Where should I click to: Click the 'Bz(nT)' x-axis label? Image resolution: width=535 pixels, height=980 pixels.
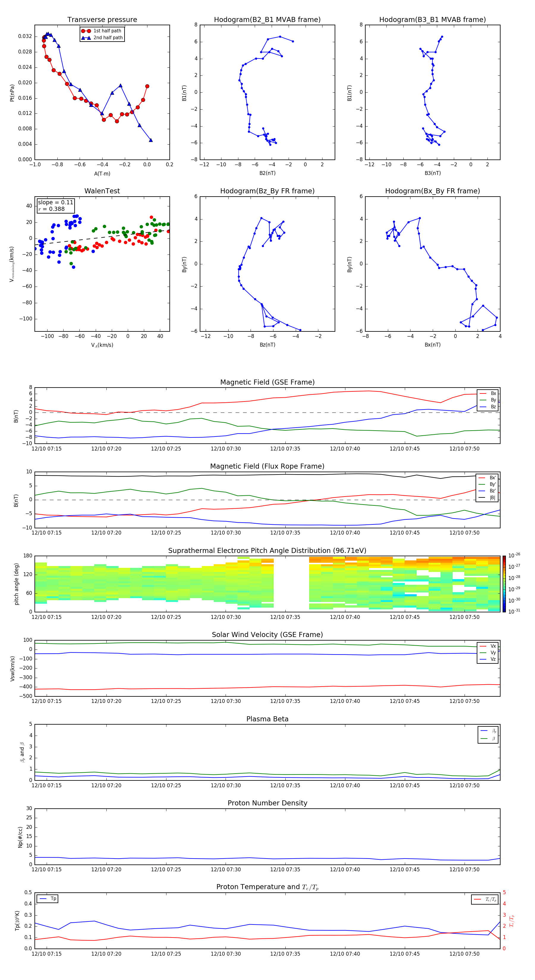coord(267,345)
